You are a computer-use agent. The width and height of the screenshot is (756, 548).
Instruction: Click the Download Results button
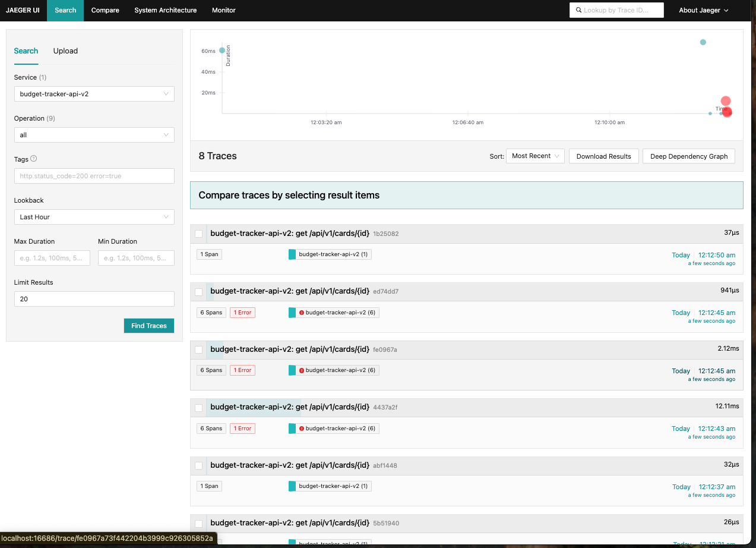coord(603,156)
